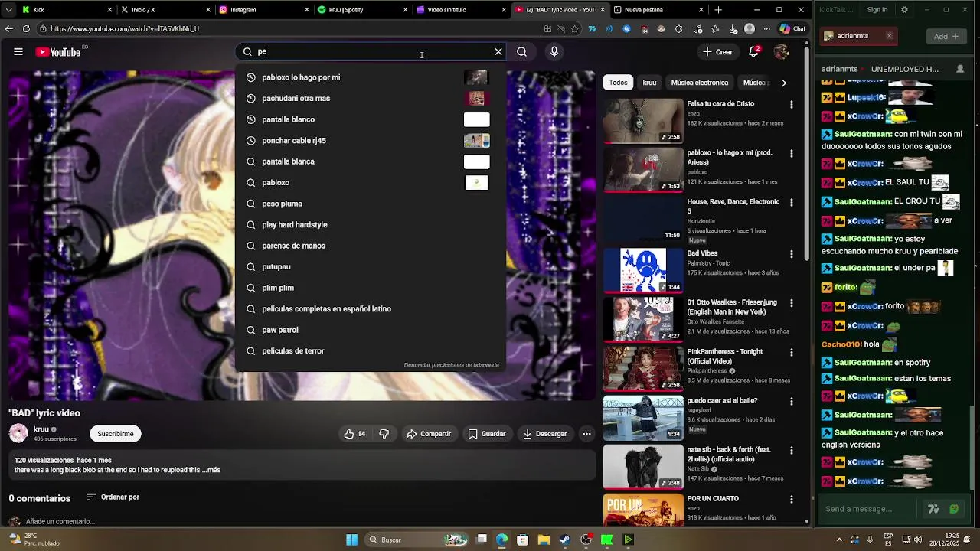The image size is (980, 551).
Task: Open the Ordenar por comments sorter
Action: pyautogui.click(x=113, y=497)
